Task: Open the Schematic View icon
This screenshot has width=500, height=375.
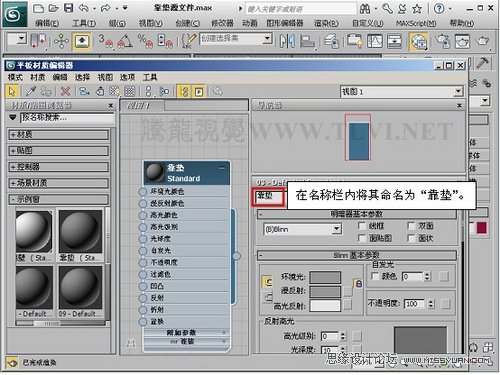Action: [x=395, y=41]
